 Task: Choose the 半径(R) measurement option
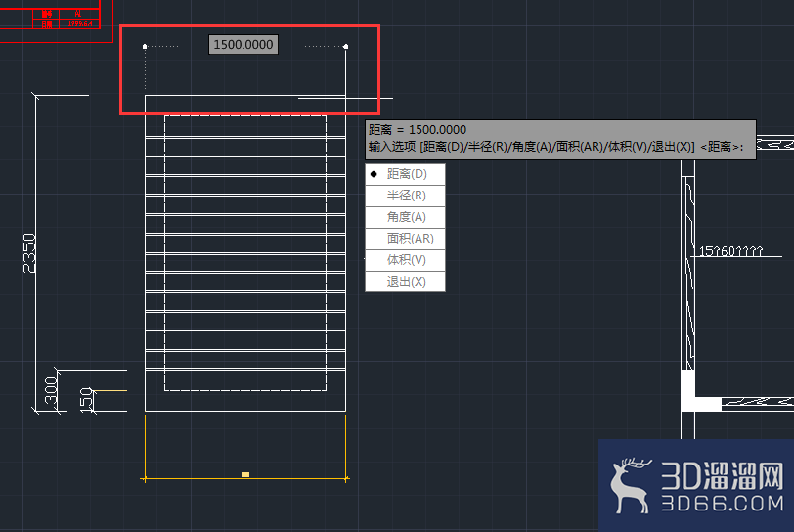405,196
